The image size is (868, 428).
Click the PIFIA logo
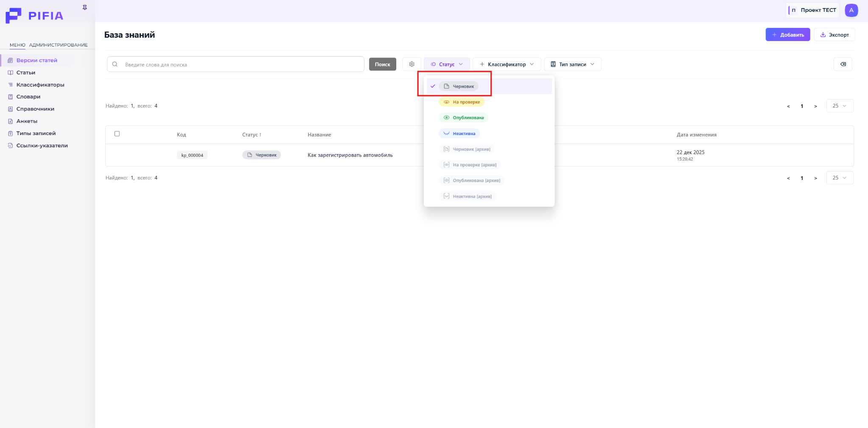[34, 16]
